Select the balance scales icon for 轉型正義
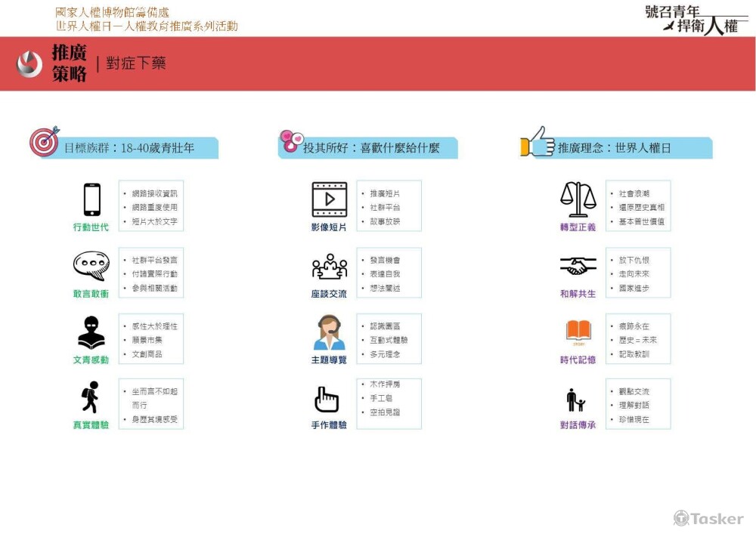The image size is (756, 534). (x=578, y=199)
